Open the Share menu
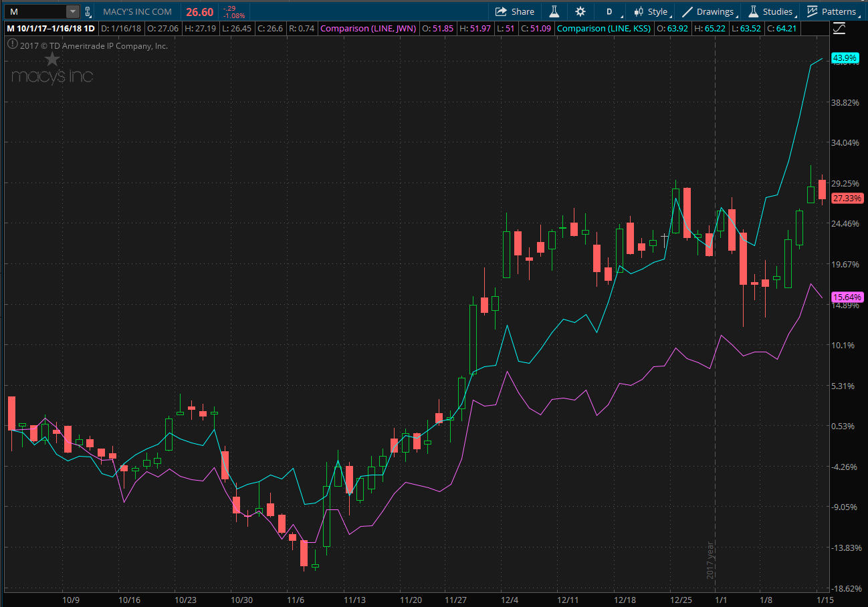This screenshot has width=868, height=607. 515,11
